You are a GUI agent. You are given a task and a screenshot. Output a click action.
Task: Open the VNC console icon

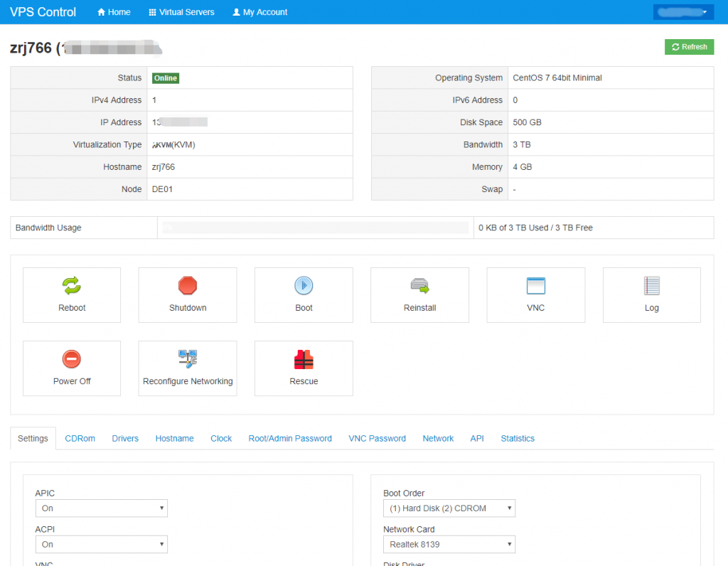536,286
